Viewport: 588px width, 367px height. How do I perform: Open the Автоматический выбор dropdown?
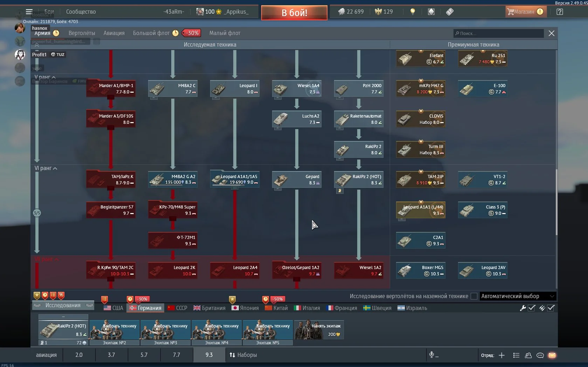518,296
